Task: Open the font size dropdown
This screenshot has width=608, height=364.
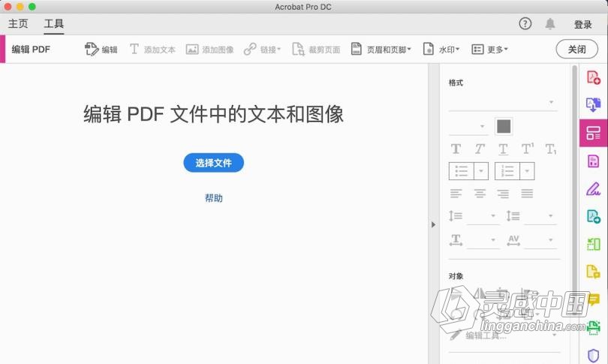Action: (467, 126)
